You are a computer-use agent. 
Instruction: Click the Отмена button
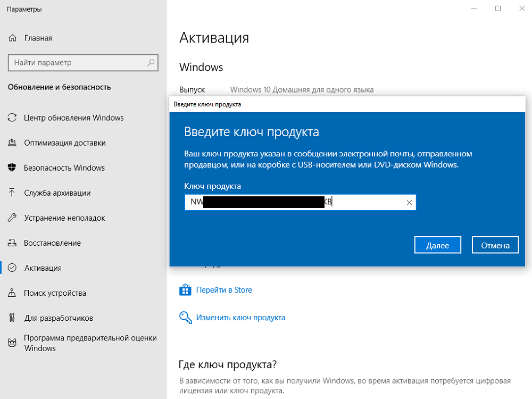(495, 245)
